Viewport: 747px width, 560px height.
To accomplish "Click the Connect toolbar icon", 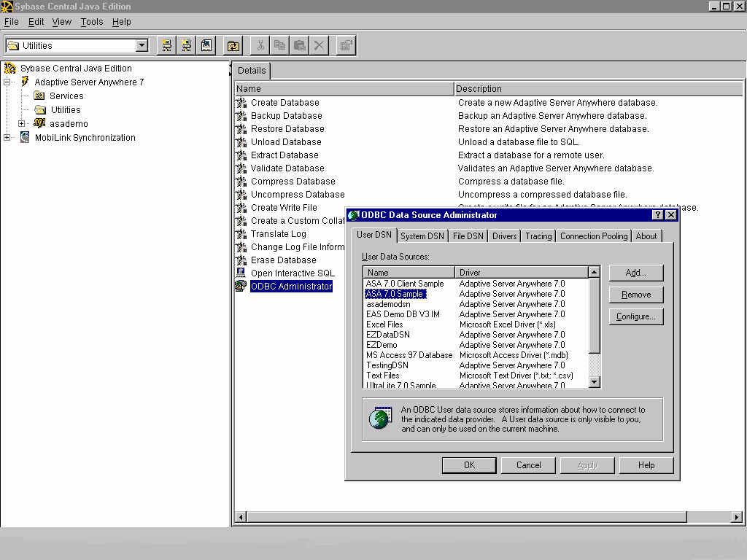I will (x=167, y=46).
